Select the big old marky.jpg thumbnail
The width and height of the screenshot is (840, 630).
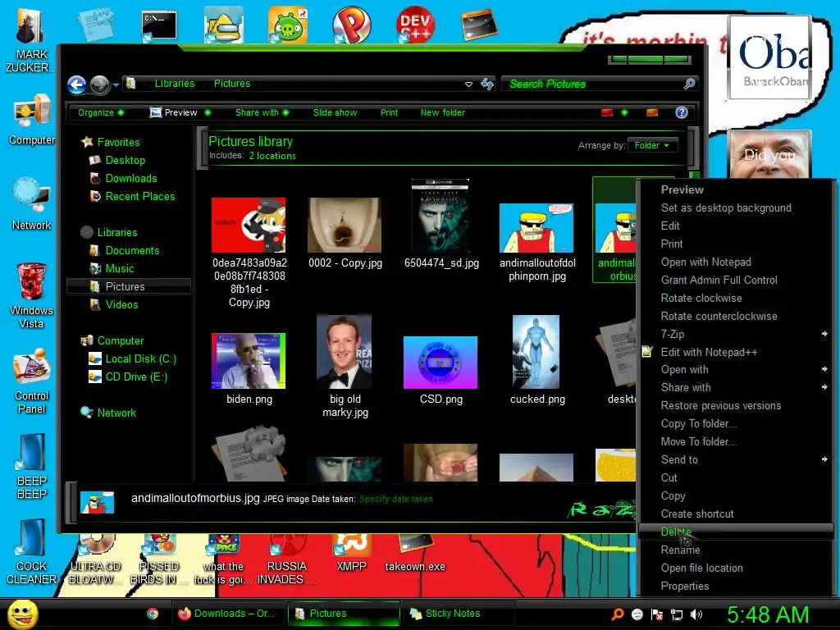pyautogui.click(x=345, y=351)
